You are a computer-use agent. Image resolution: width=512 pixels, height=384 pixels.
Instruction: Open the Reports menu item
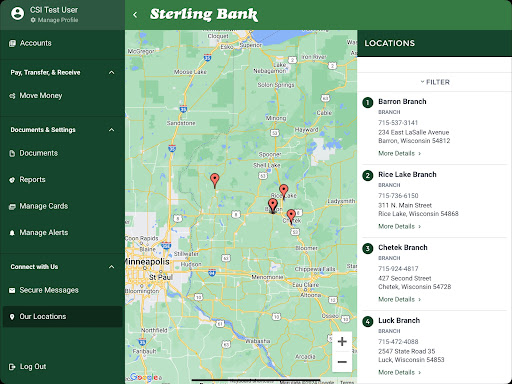63,180
